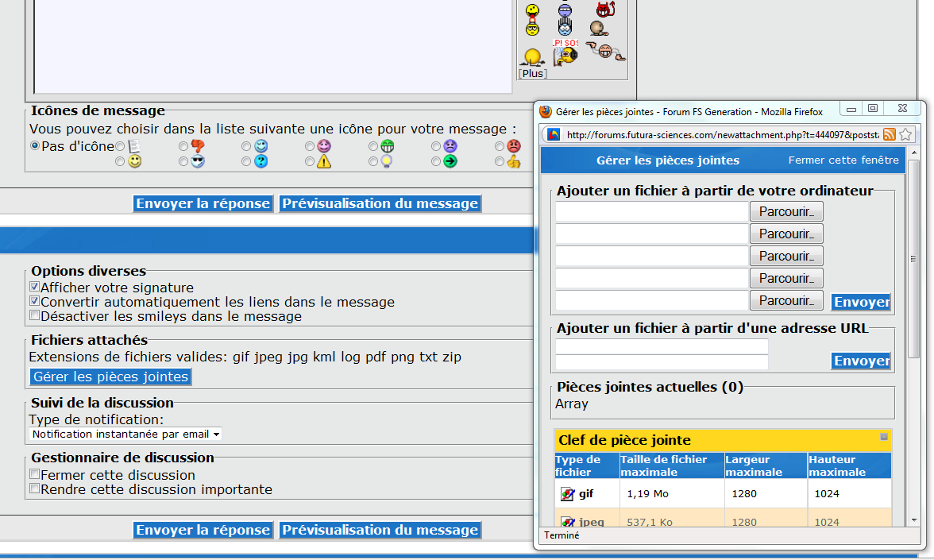Insert the pointing laughing smiley
934x560 pixels.
[x=605, y=51]
